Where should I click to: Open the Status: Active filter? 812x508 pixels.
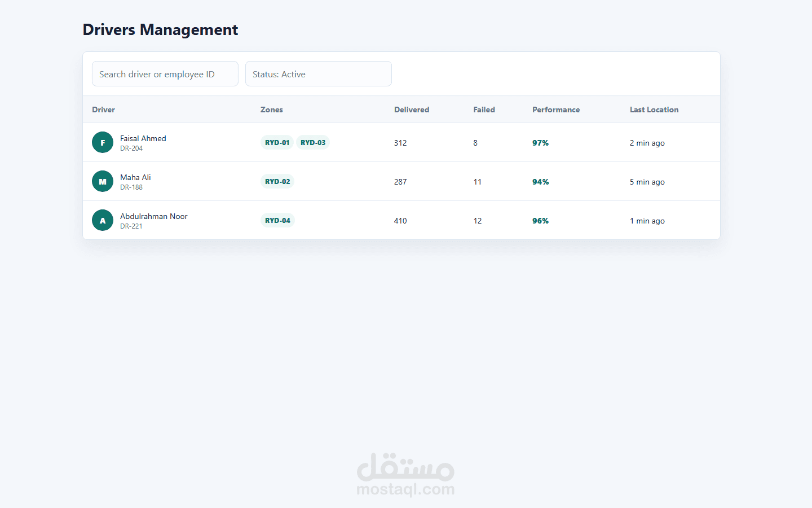(x=319, y=74)
